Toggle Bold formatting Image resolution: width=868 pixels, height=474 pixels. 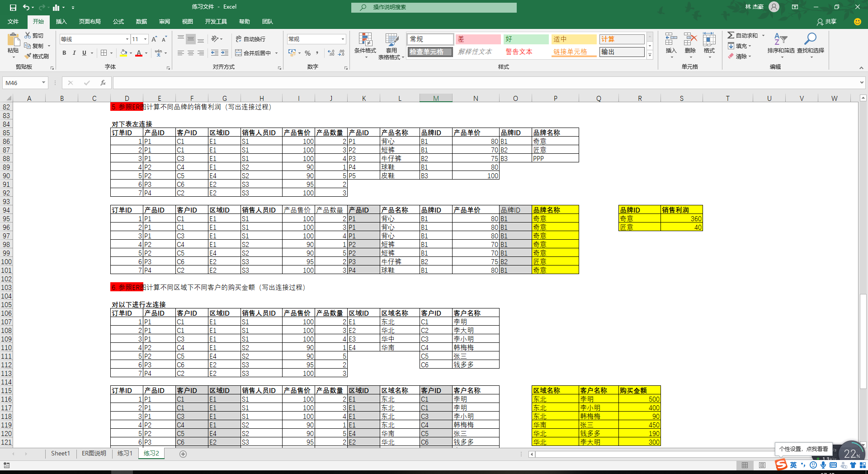click(x=64, y=53)
